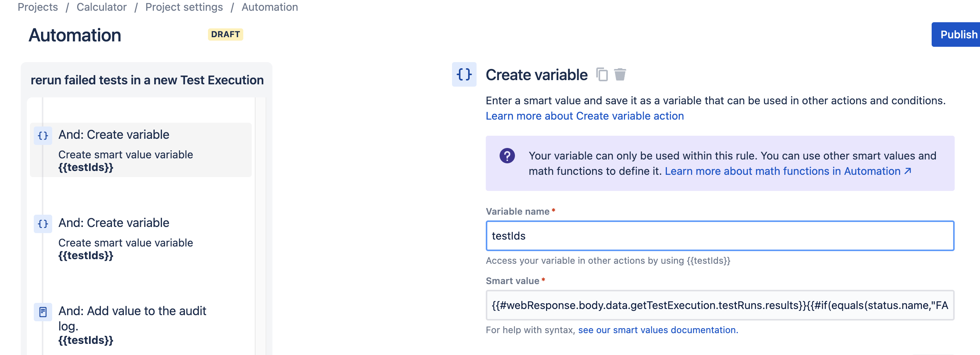Open Learn more about Create variable action

click(585, 116)
